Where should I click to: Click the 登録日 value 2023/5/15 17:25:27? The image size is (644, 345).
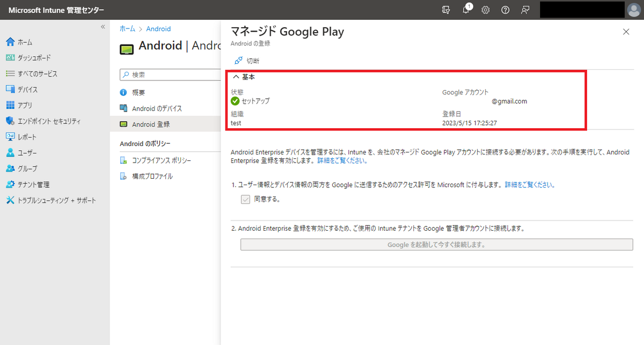[469, 123]
